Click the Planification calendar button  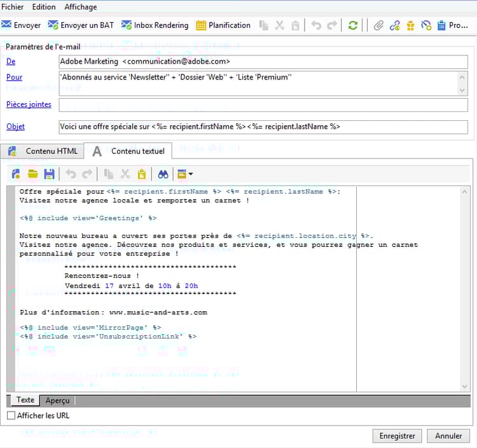(223, 25)
